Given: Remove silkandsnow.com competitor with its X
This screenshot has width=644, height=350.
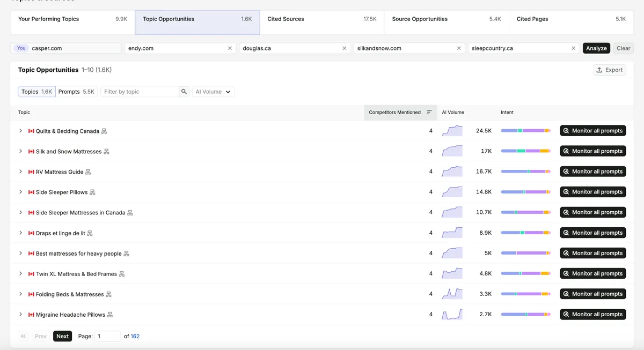Looking at the screenshot, I should point(459,48).
